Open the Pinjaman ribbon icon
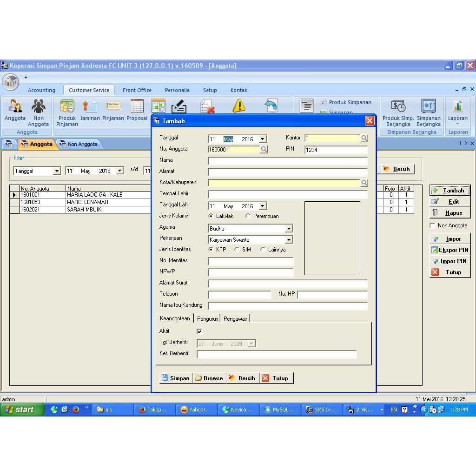This screenshot has width=476, height=476. pos(113,110)
